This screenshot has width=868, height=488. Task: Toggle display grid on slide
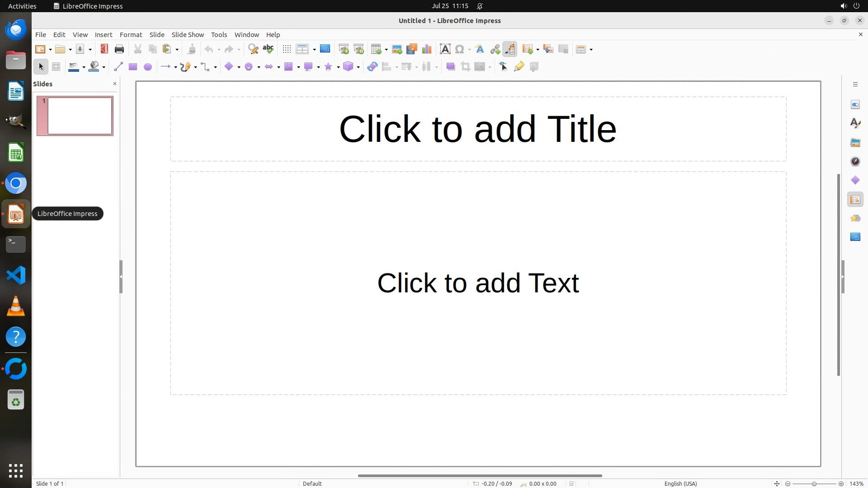coord(287,49)
